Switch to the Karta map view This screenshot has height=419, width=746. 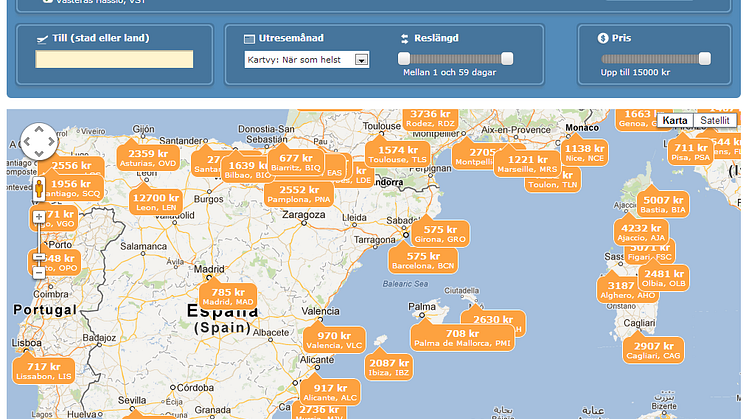tap(675, 120)
